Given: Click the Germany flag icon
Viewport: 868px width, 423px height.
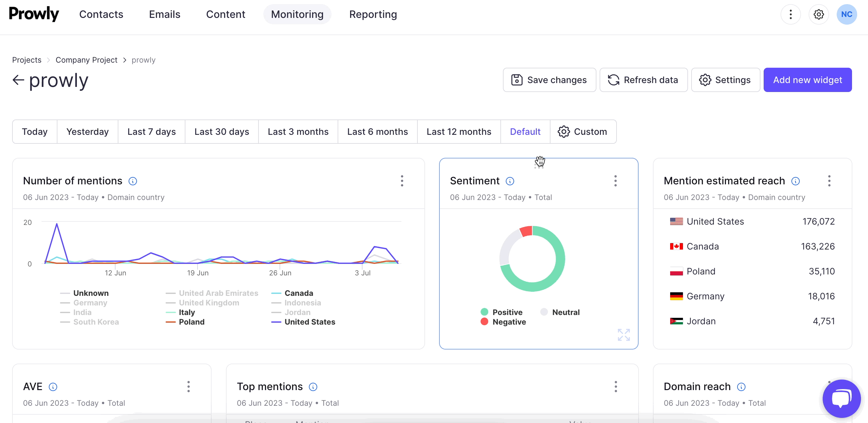Looking at the screenshot, I should click(676, 296).
